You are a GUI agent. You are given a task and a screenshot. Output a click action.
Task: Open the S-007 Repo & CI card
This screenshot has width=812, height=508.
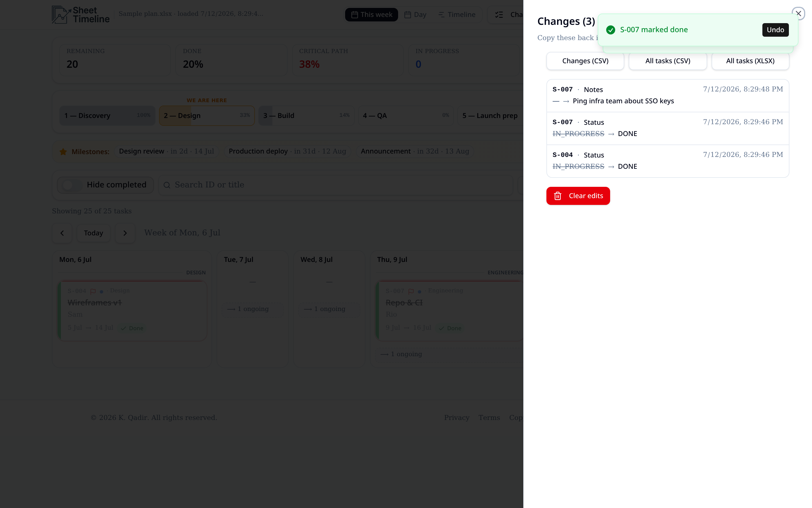[449, 311]
